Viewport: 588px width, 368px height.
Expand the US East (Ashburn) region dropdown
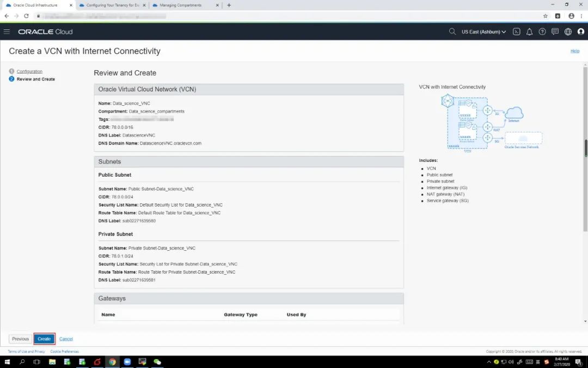tap(483, 32)
